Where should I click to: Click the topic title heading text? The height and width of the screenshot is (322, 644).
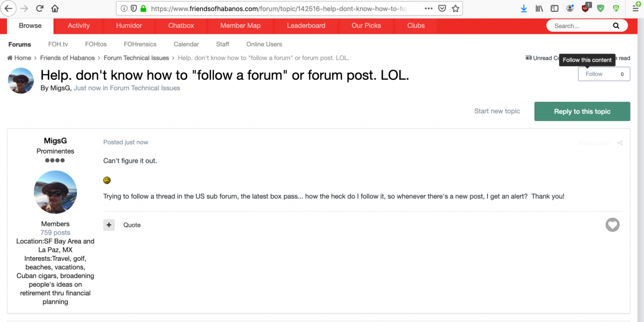[225, 76]
